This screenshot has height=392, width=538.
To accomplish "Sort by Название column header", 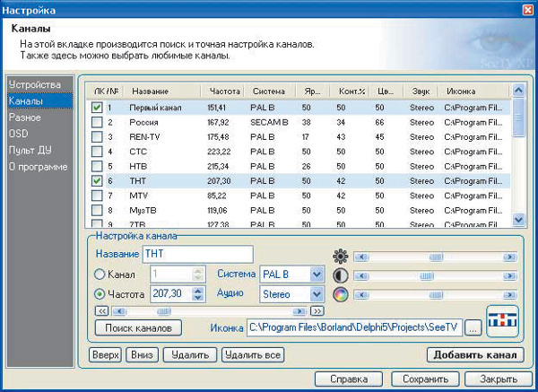I will pos(162,91).
